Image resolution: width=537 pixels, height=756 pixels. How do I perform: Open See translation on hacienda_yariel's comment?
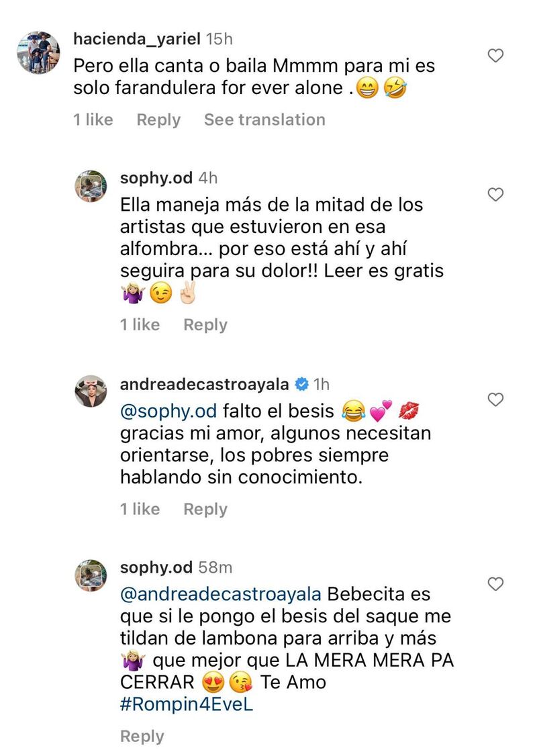(x=264, y=120)
